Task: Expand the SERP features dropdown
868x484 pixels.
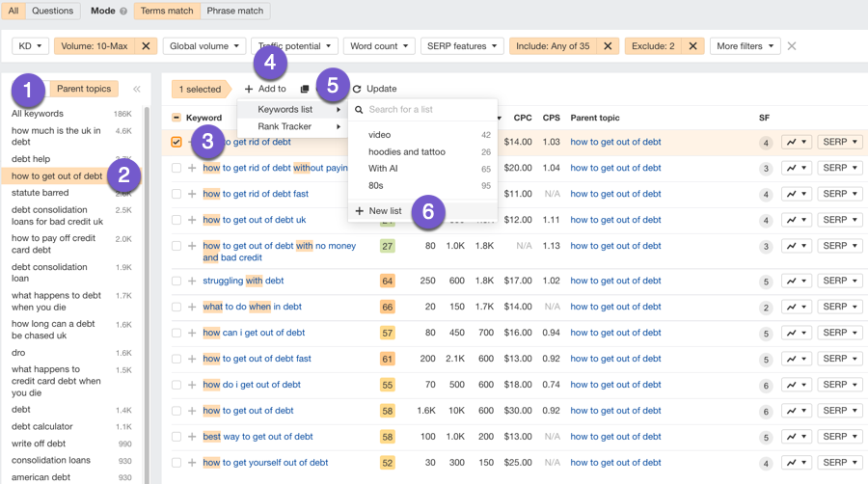Action: [x=464, y=46]
